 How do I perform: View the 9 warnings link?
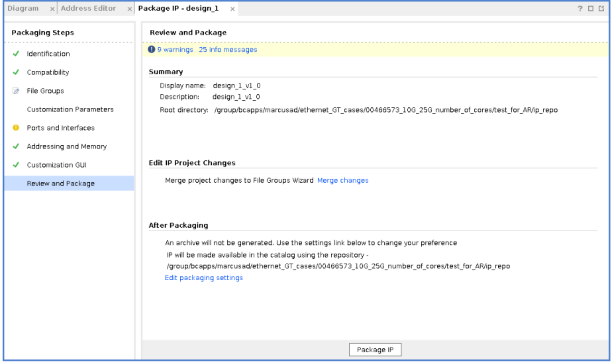coord(175,50)
